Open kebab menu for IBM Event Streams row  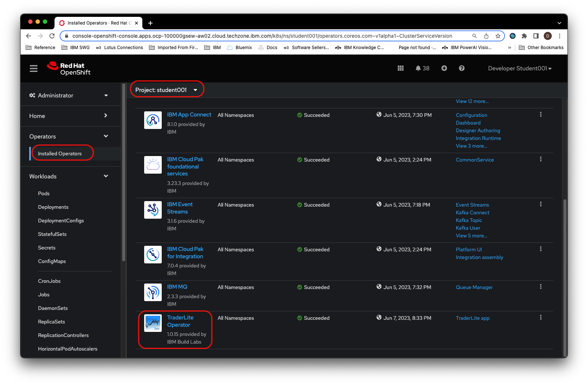coord(540,204)
